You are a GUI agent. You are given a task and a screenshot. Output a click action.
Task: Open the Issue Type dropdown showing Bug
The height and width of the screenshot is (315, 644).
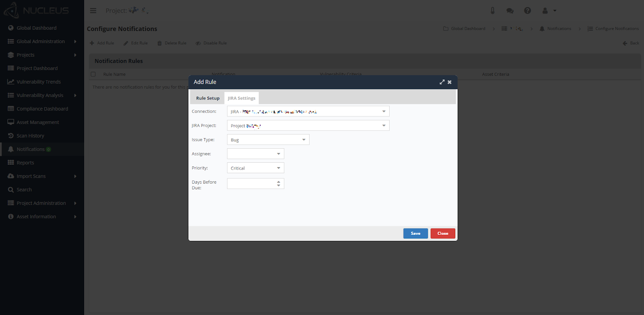click(x=268, y=139)
